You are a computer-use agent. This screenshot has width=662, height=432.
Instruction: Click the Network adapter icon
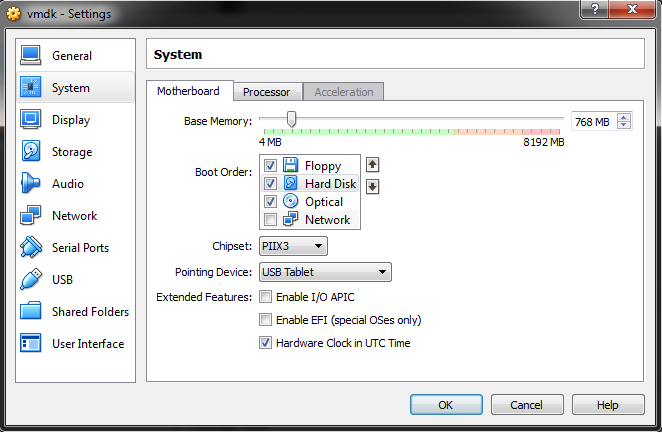pyautogui.click(x=31, y=216)
